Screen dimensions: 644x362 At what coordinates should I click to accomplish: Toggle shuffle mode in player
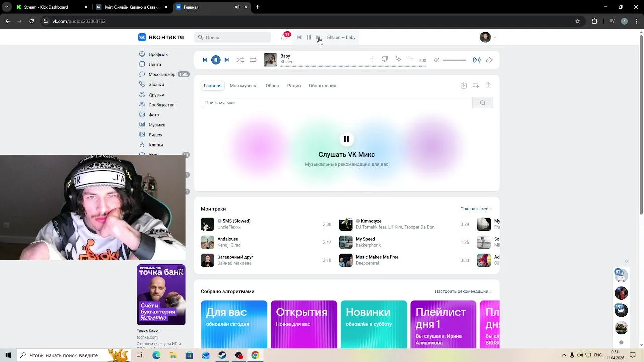(240, 60)
